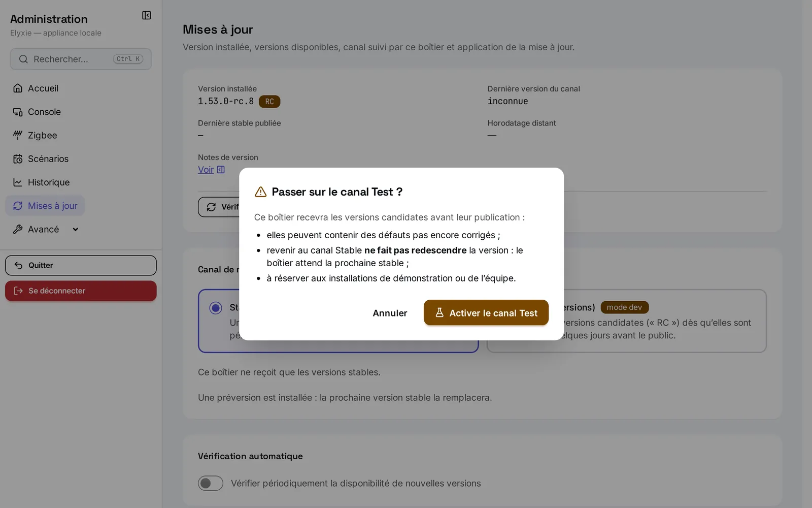Click the Administration sidebar title

(49, 19)
